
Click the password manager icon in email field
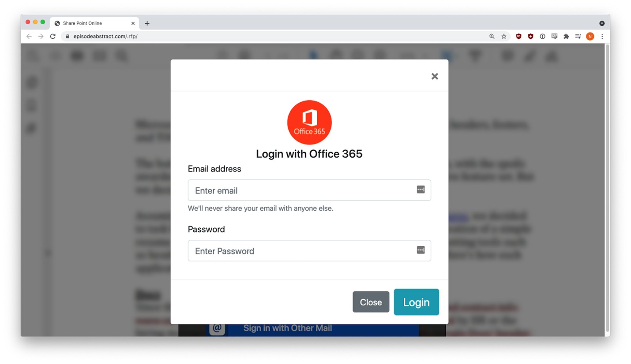tap(421, 189)
